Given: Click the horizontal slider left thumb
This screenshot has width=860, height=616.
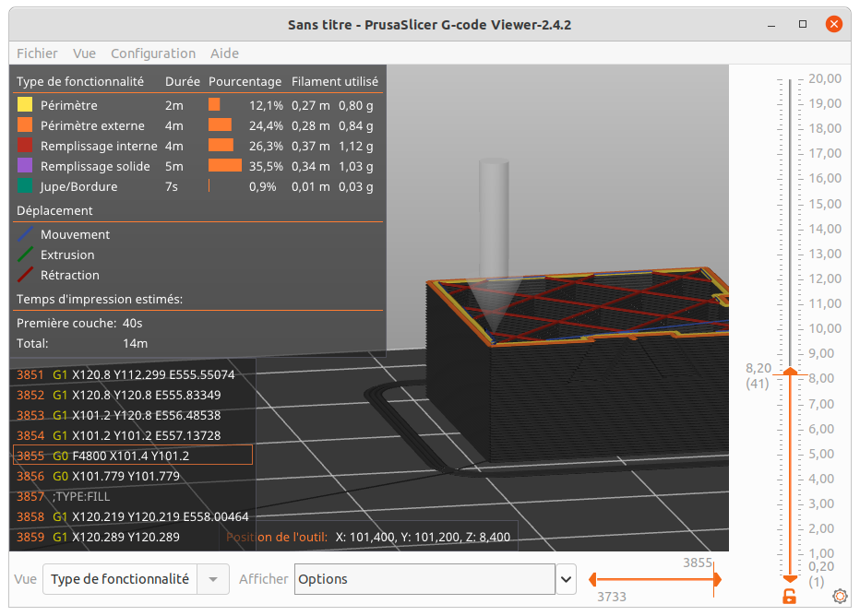Looking at the screenshot, I should coord(592,579).
